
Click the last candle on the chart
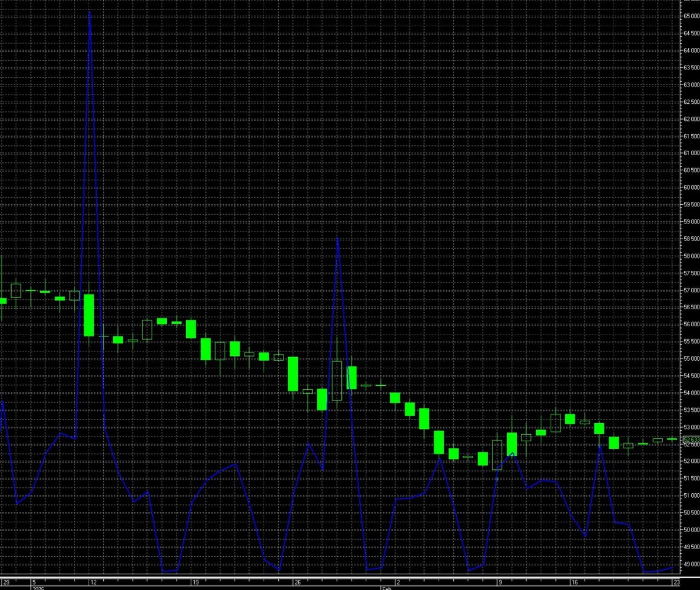(671, 439)
